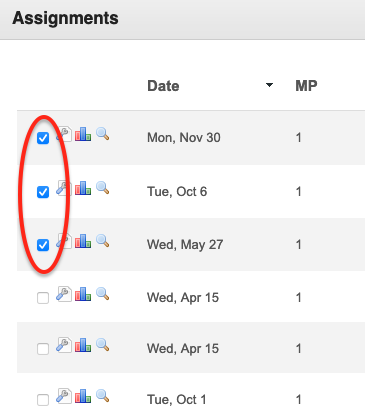Click magnifier icon in Tue, Oct 1 row

click(x=103, y=396)
